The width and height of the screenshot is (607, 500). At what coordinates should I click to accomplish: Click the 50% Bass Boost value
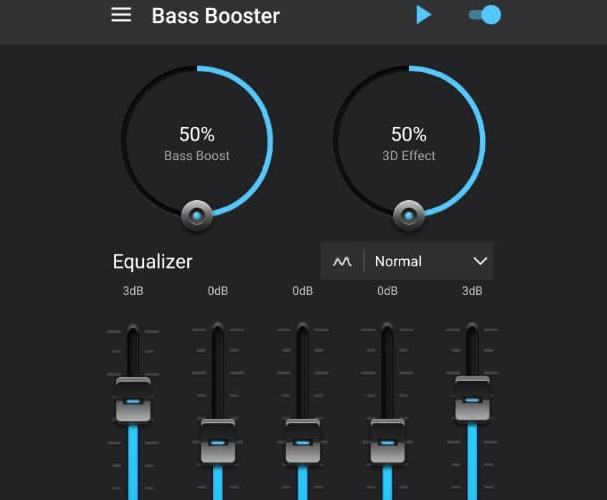coord(197,134)
